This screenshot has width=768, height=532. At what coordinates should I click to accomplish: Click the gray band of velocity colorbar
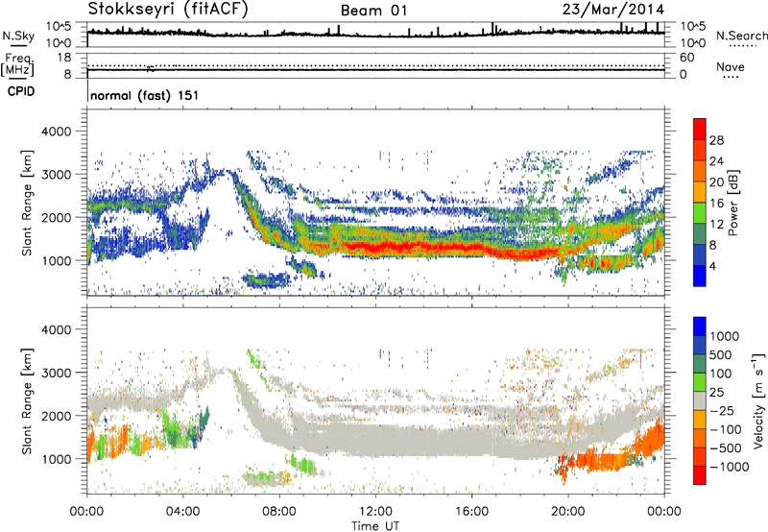click(x=700, y=400)
